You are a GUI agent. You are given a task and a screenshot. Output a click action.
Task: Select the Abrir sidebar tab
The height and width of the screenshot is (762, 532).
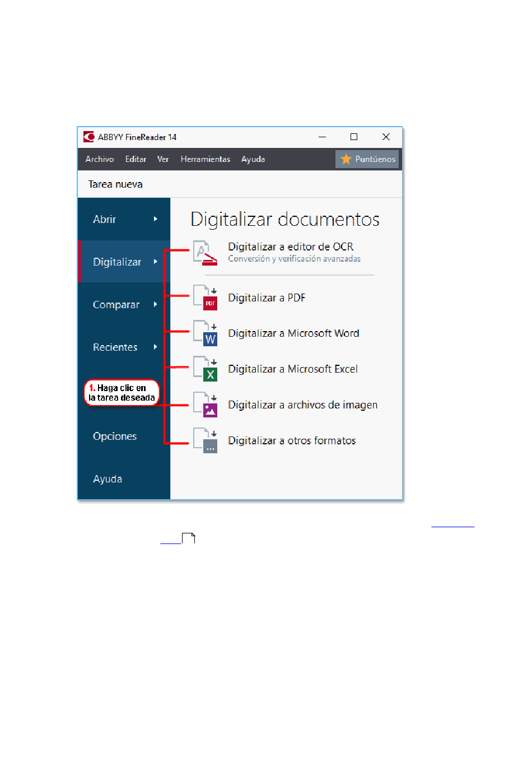click(124, 219)
